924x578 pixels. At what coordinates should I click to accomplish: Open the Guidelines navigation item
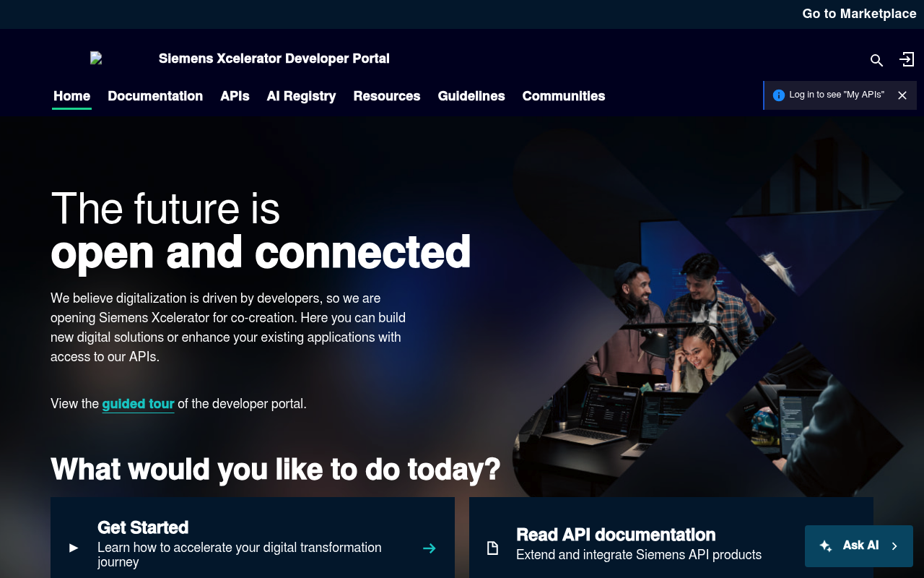(471, 96)
